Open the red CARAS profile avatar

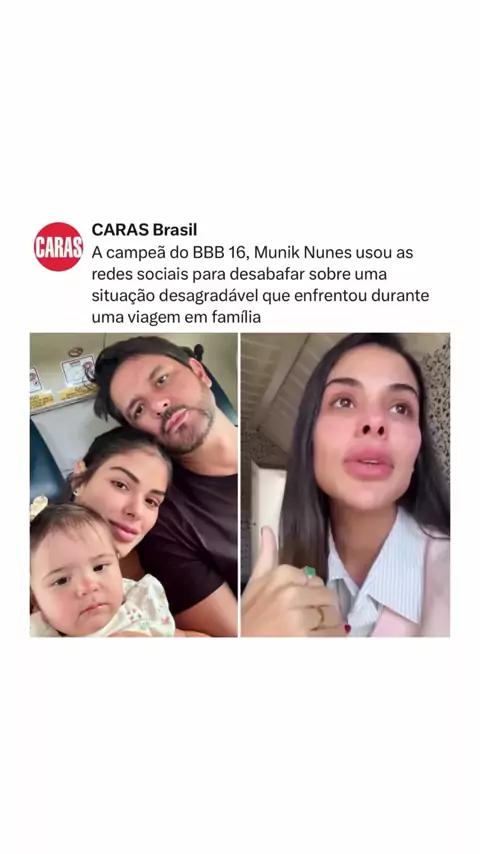(x=58, y=246)
